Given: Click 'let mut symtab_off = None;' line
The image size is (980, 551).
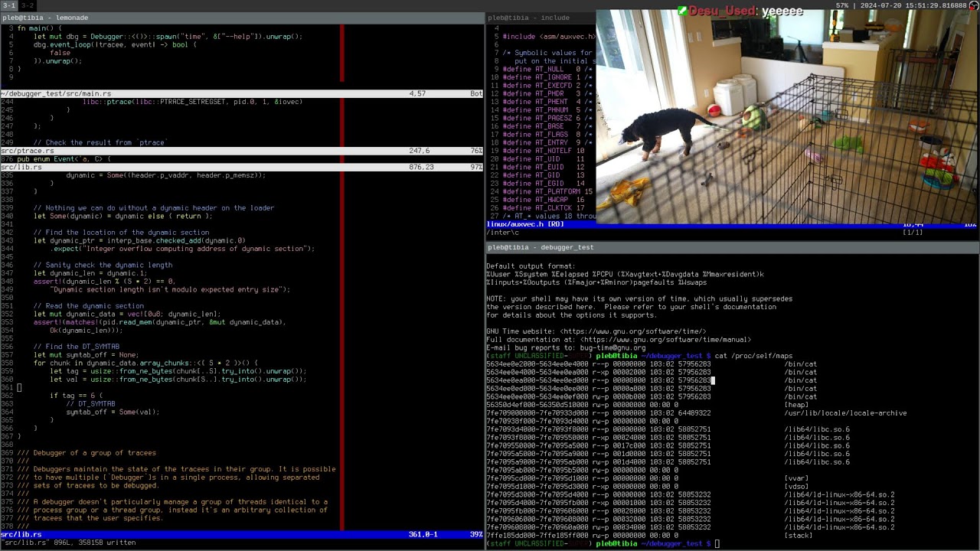Looking at the screenshot, I should pos(86,354).
